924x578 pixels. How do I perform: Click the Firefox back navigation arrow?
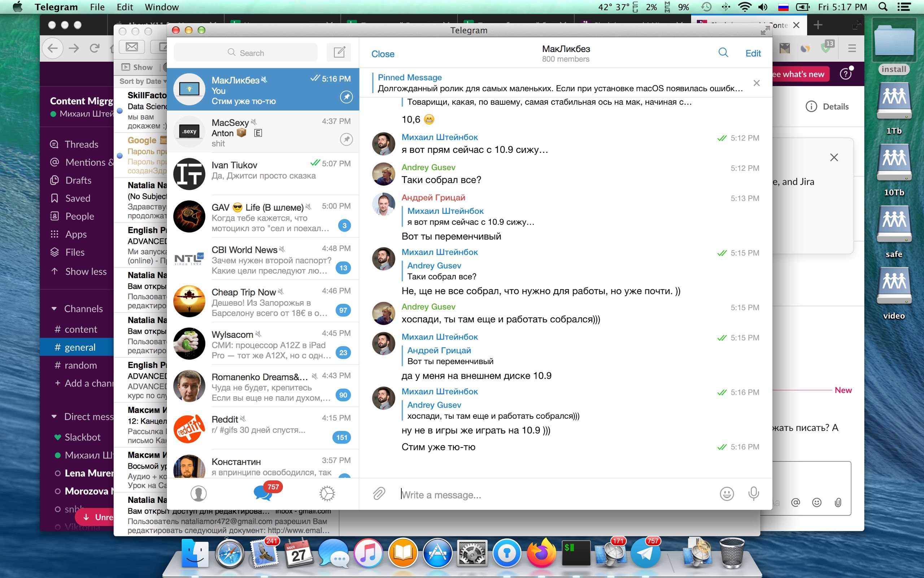53,48
